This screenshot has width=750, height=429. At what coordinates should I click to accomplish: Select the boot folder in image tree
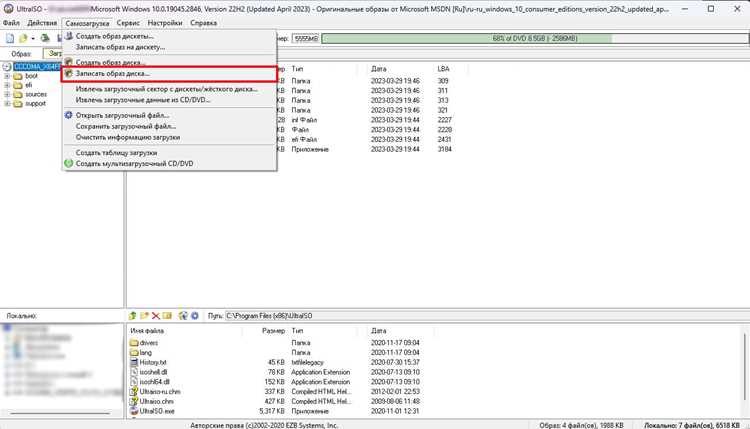point(31,76)
